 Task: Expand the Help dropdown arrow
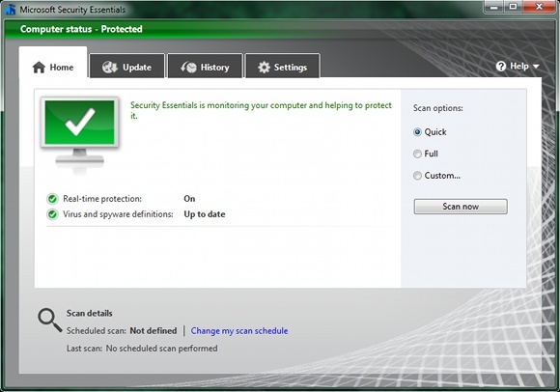536,67
